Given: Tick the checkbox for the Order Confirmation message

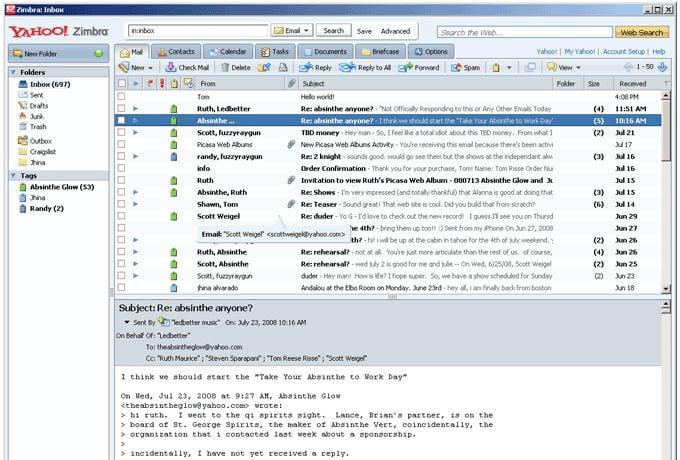Looking at the screenshot, I should pos(121,168).
